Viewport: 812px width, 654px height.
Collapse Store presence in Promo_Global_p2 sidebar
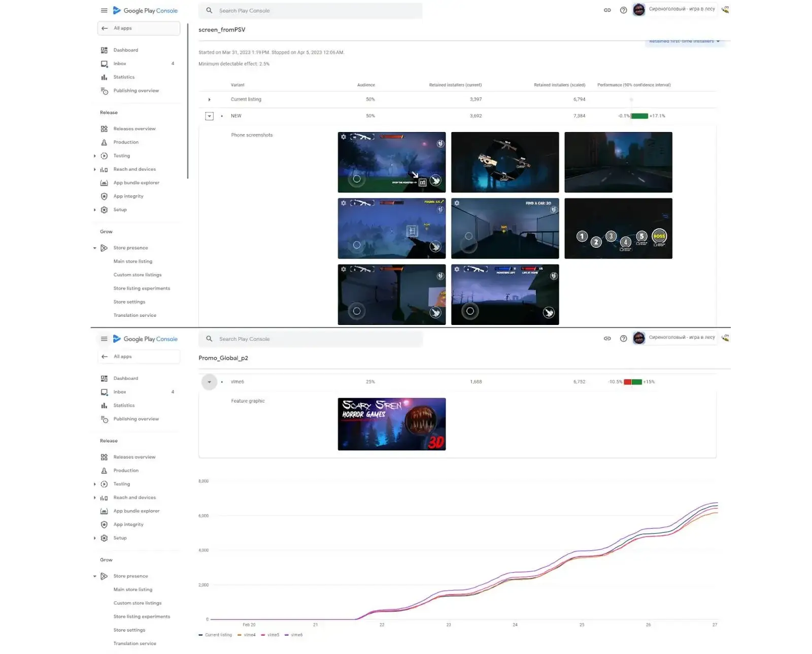(x=95, y=576)
